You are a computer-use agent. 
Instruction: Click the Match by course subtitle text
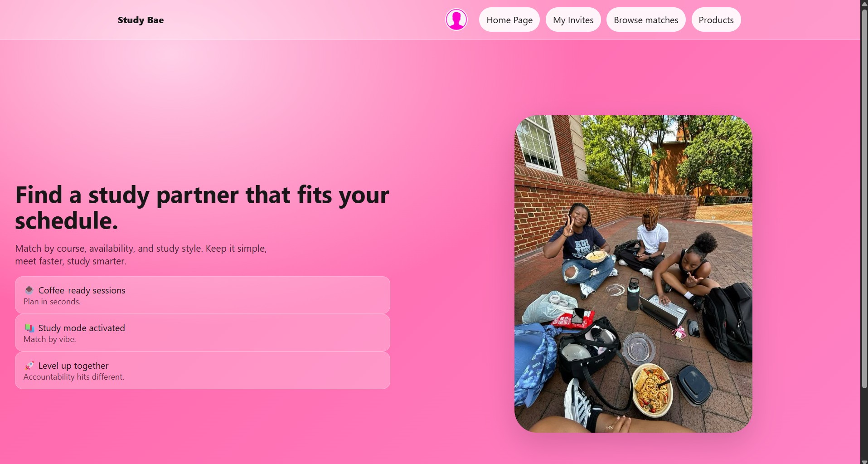click(x=141, y=255)
